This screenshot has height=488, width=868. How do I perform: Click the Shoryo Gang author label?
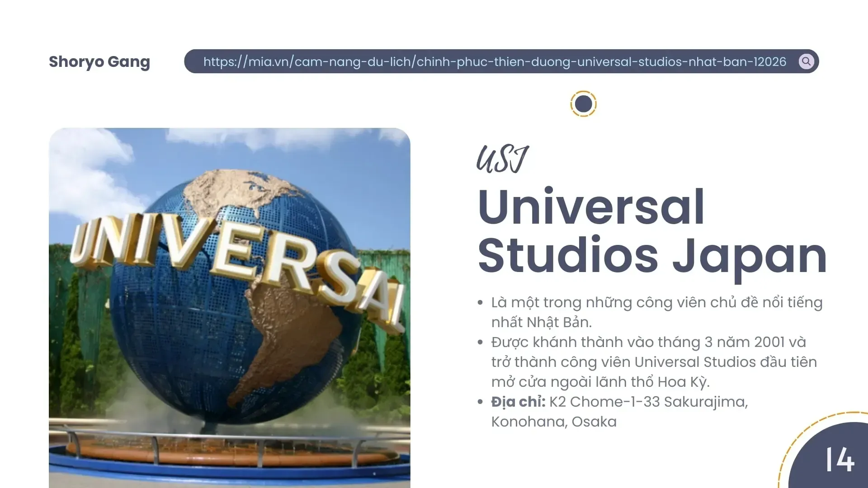click(99, 62)
